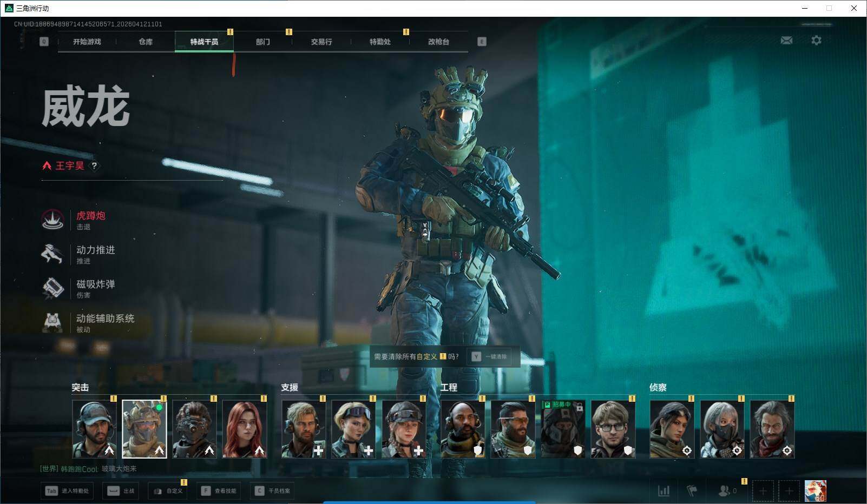Close the 三角洲行动 window
Image resolution: width=867 pixels, height=504 pixels.
coord(854,8)
